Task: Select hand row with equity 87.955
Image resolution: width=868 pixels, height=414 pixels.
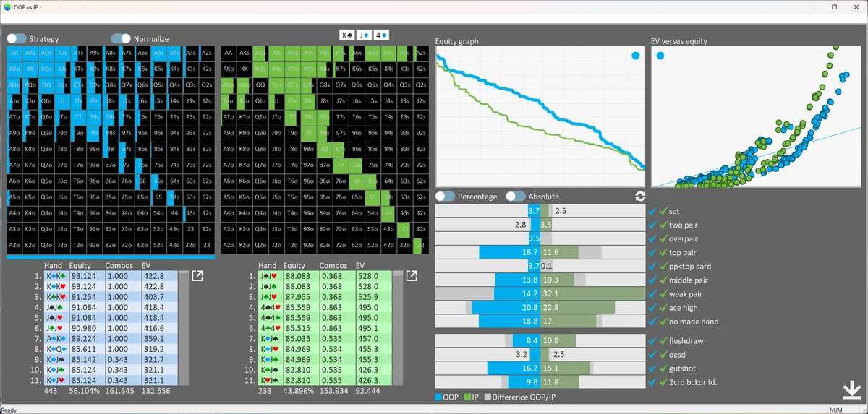Action: point(325,296)
